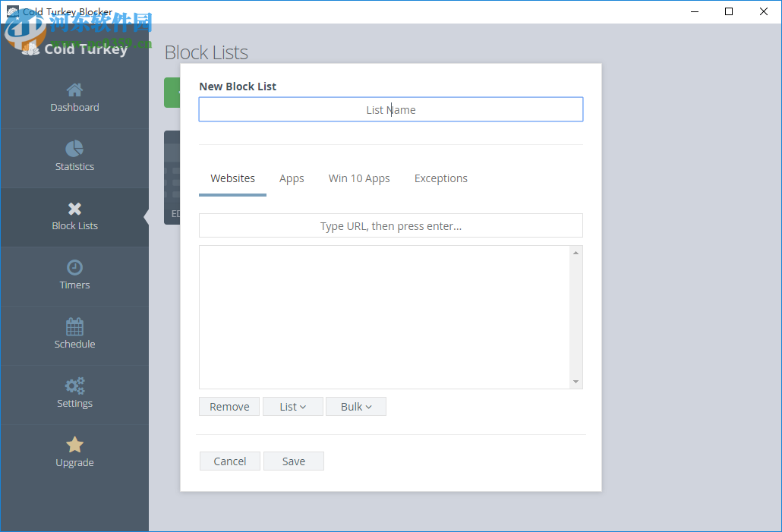Cancel creating the block list
The image size is (782, 532).
tap(229, 461)
